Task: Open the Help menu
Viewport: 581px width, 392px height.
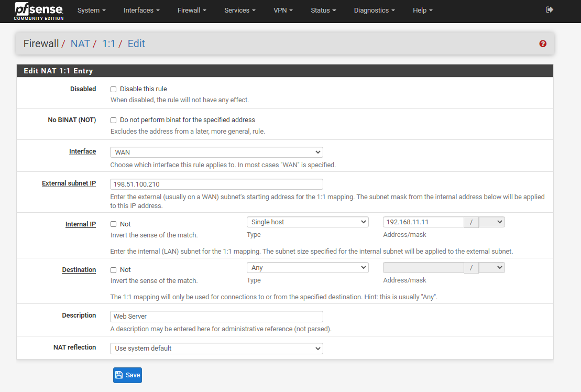Action: (423, 10)
